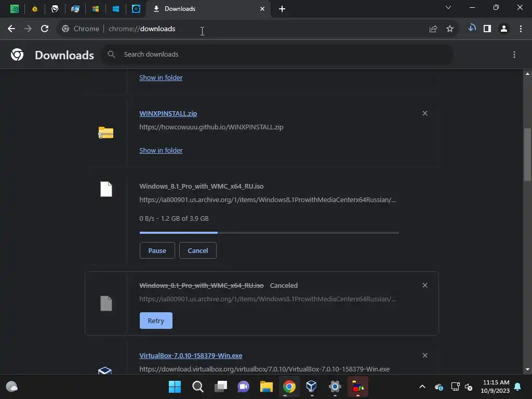Click the greyed file icon of canceled download
The height and width of the screenshot is (399, 532).
[106, 303]
